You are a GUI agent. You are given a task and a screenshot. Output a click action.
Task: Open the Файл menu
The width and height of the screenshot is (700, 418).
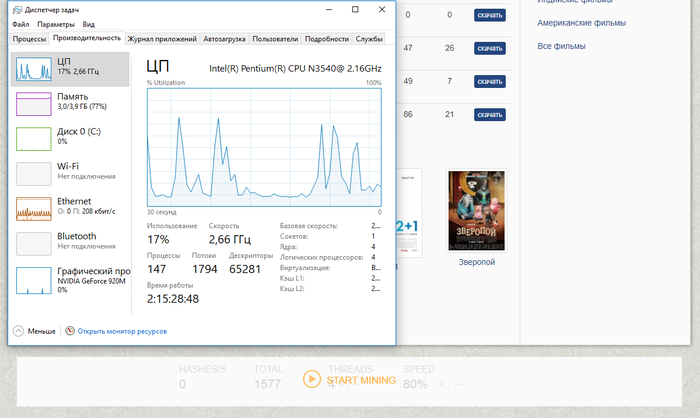coord(21,24)
